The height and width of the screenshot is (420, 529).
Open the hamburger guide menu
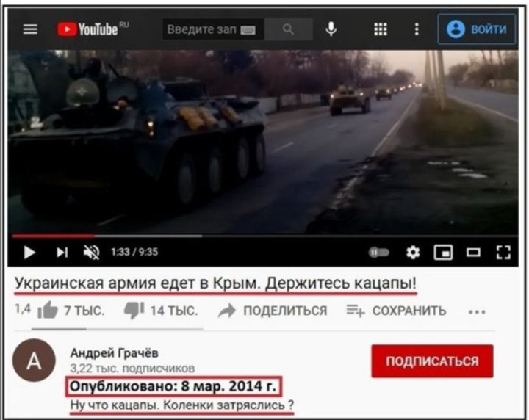point(30,29)
